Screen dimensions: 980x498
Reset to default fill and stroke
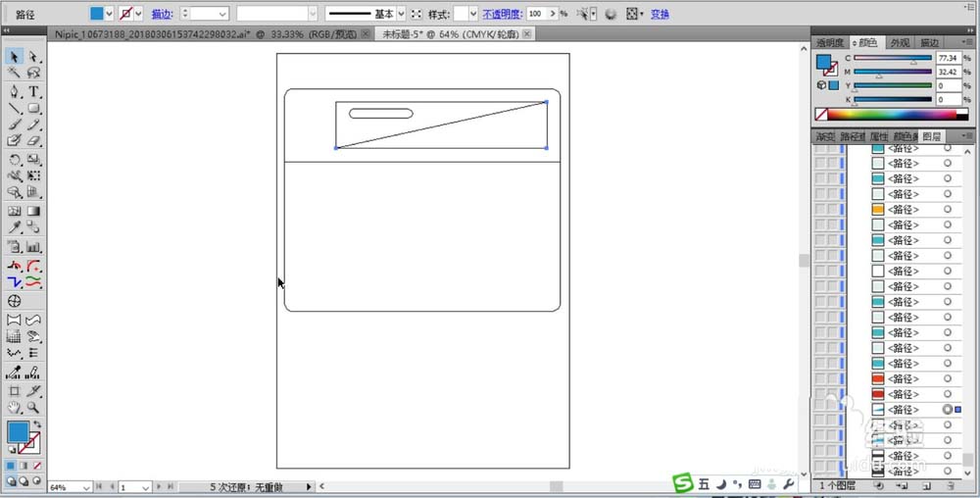coord(11,449)
